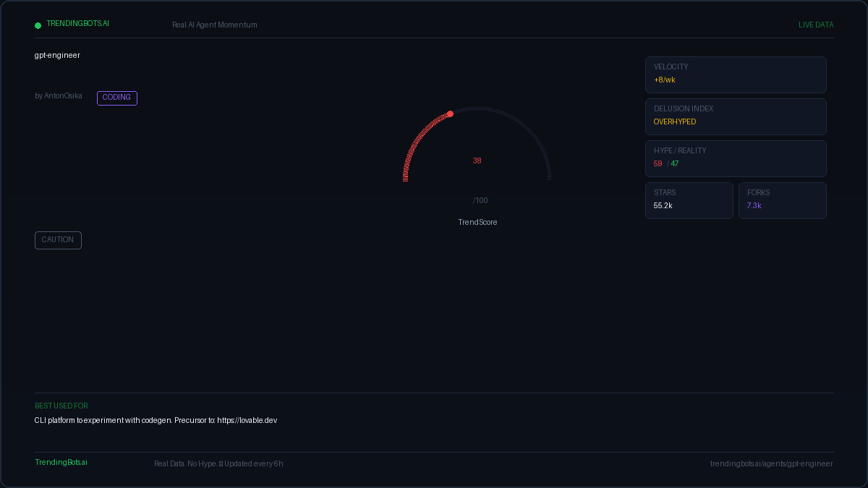Click the CODING category tag

(x=117, y=98)
